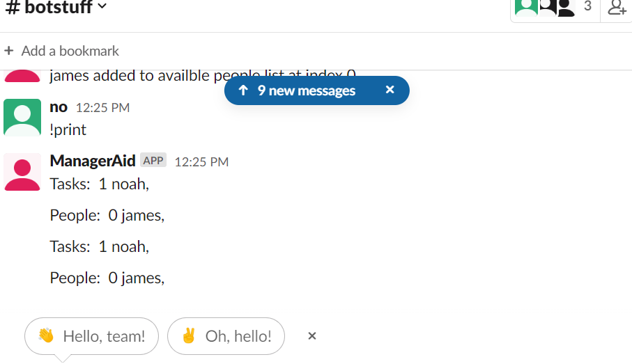Click ManagerAid's 12:25 PM timestamp
Image resolution: width=632 pixels, height=364 pixels.
pos(201,162)
